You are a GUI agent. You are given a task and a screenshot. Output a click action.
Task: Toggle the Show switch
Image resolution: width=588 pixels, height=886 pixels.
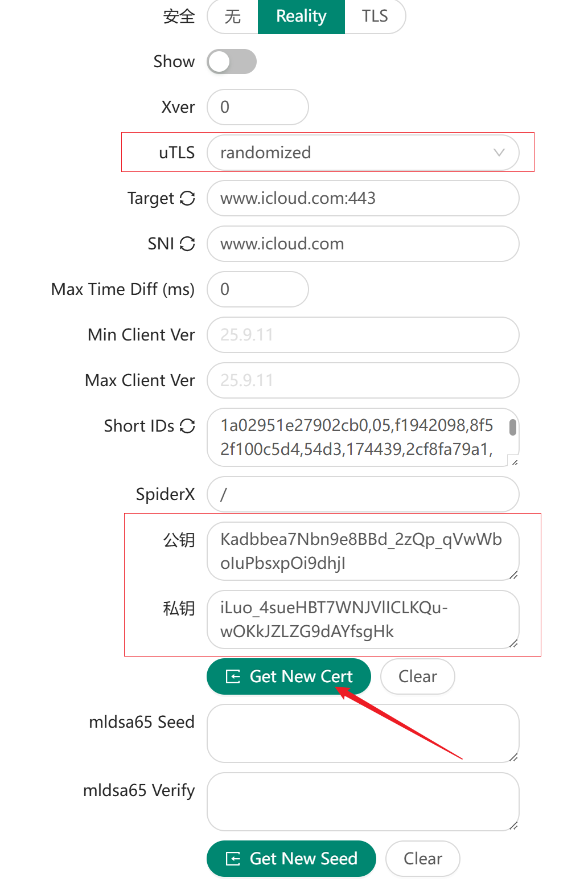click(x=231, y=61)
